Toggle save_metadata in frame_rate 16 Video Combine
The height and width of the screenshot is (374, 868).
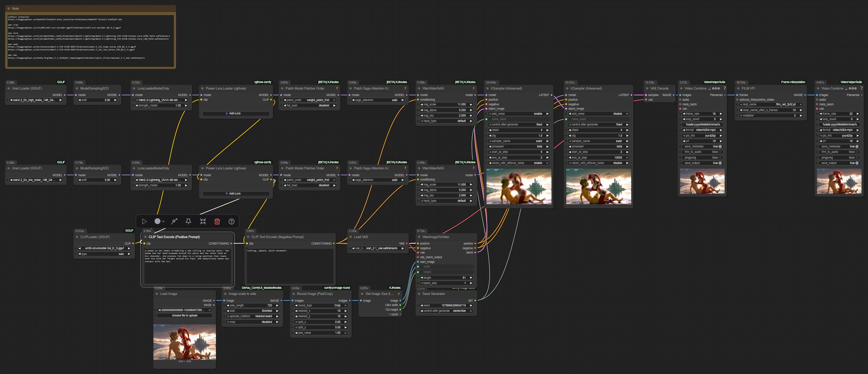tap(702, 147)
